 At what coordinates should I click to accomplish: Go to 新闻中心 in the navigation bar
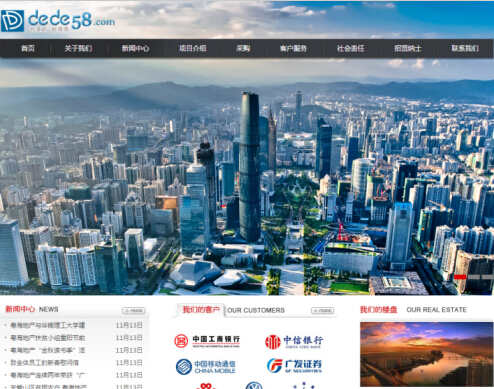point(135,48)
